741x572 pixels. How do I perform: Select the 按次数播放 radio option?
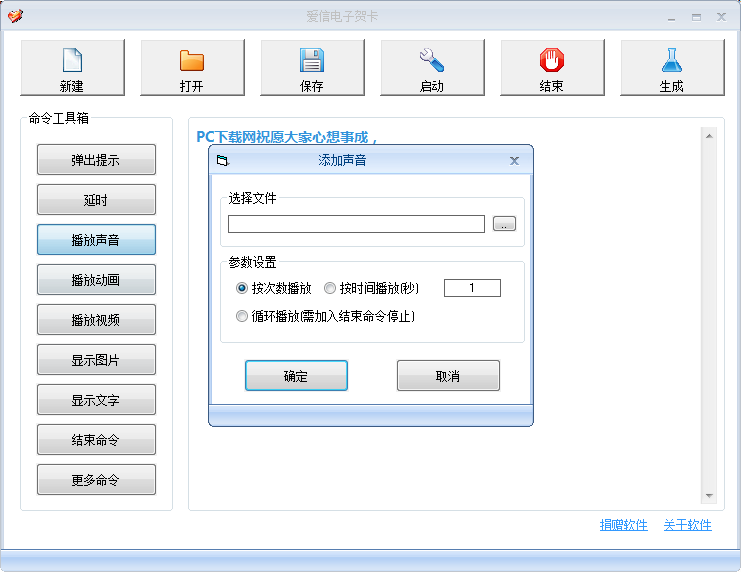[x=241, y=288]
